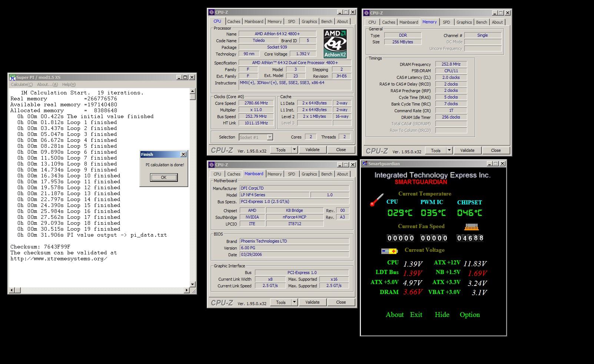Screen dimensions: 594x364
Task: Switch to Caches tab in CPU window
Action: point(233,21)
